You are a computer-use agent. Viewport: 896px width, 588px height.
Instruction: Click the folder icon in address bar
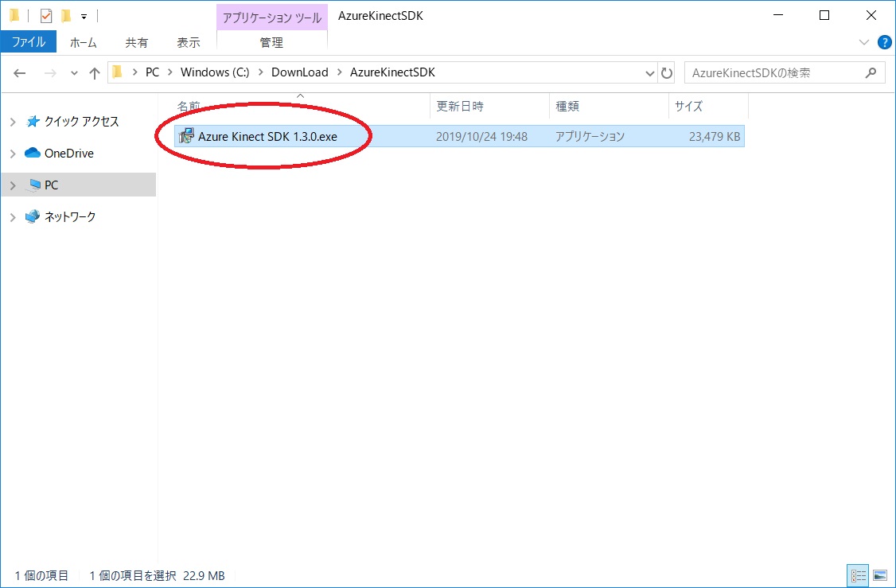pos(118,72)
